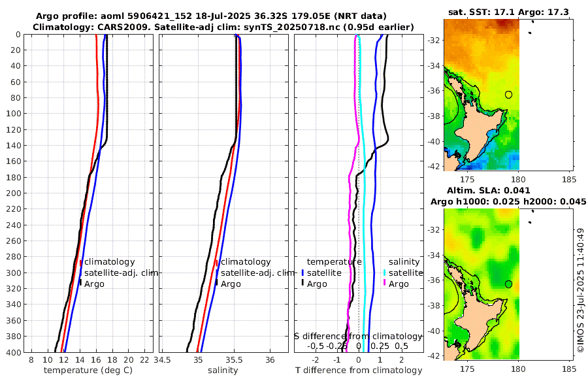Click the Argo float circle on SST map

tap(509, 95)
